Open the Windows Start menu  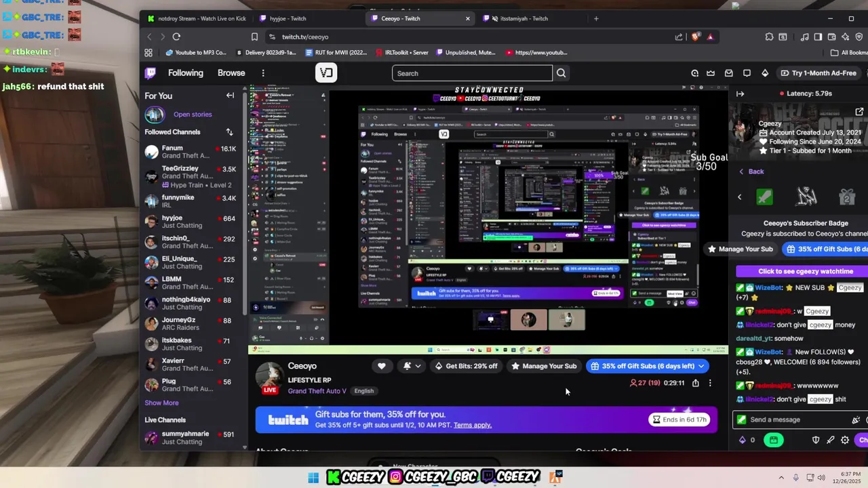[x=313, y=478]
